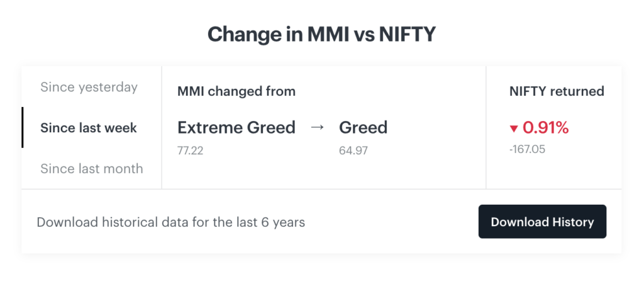Viewport: 644px width, 291px height.
Task: Switch to the Since last month tab
Action: coord(92,169)
